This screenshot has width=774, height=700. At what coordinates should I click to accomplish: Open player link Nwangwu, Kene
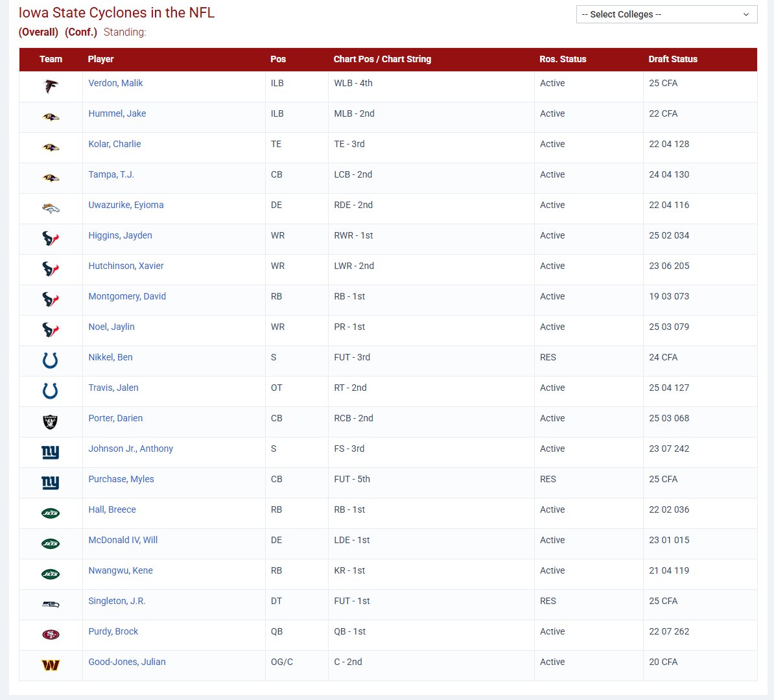pyautogui.click(x=121, y=570)
